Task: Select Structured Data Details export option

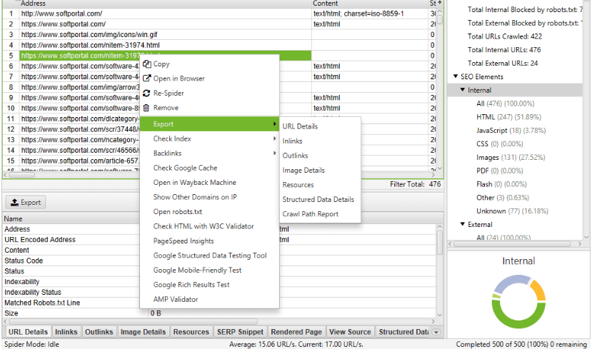Action: pos(318,199)
